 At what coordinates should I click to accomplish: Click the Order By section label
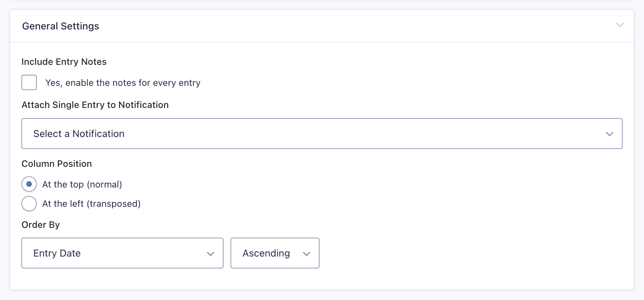click(40, 225)
